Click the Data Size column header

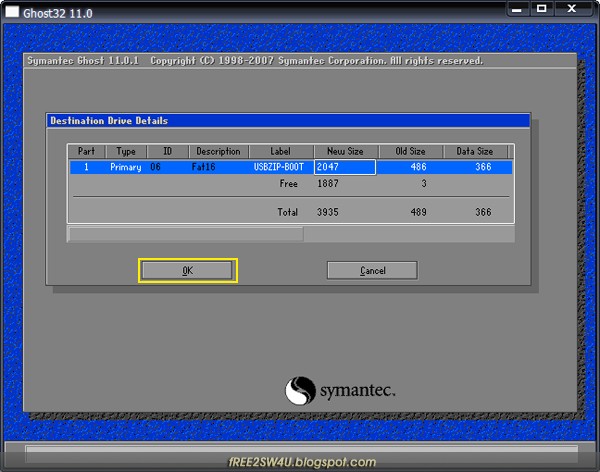pyautogui.click(x=475, y=152)
